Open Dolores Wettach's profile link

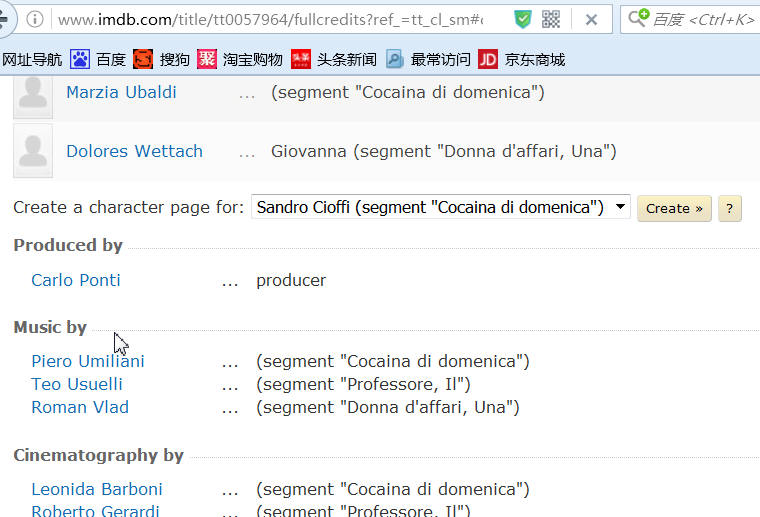click(x=134, y=151)
